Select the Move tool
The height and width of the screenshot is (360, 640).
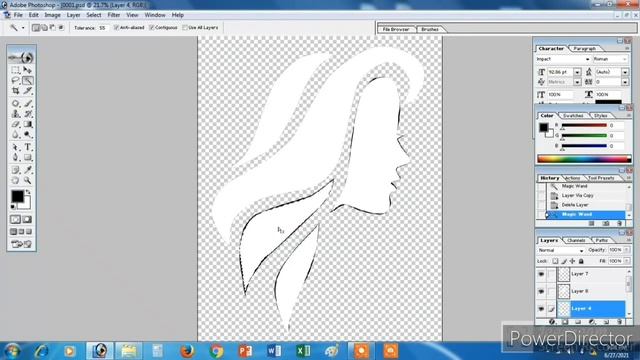click(27, 70)
